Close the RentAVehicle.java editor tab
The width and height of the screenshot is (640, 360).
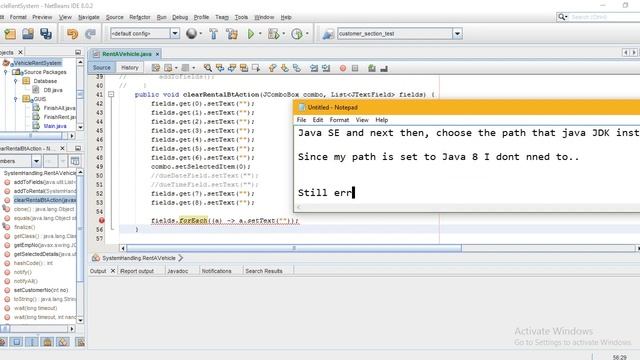[157, 54]
